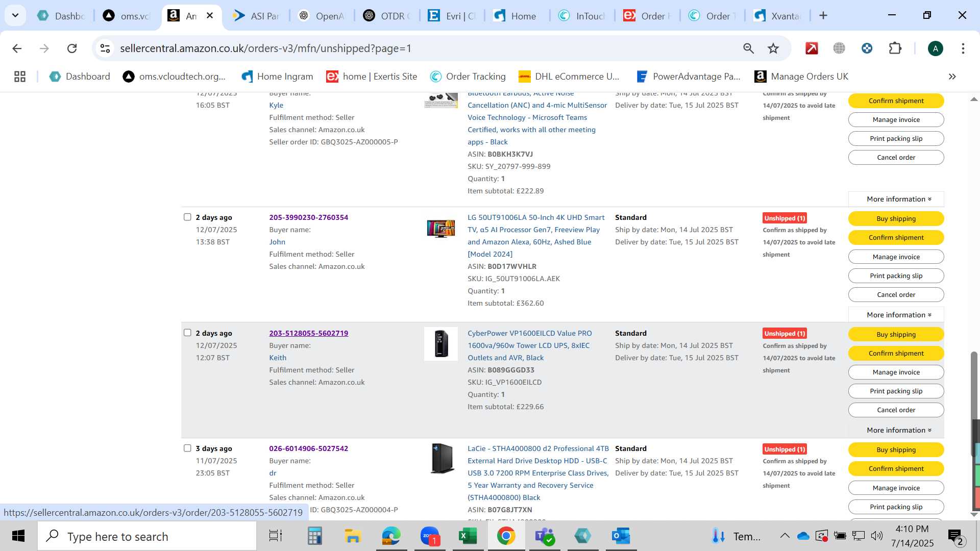Open Chrome from the taskbar
Viewport: 980px width, 551px height.
click(x=506, y=536)
